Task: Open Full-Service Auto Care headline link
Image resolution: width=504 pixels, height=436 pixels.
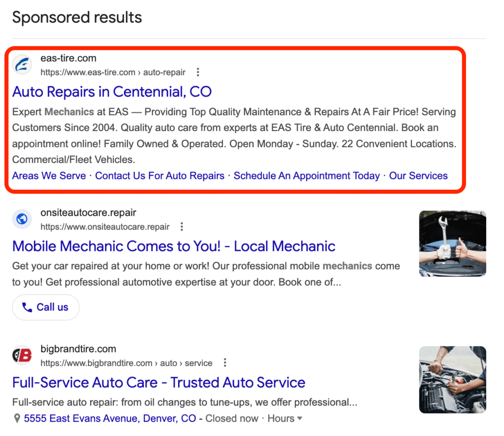Action: tap(159, 383)
